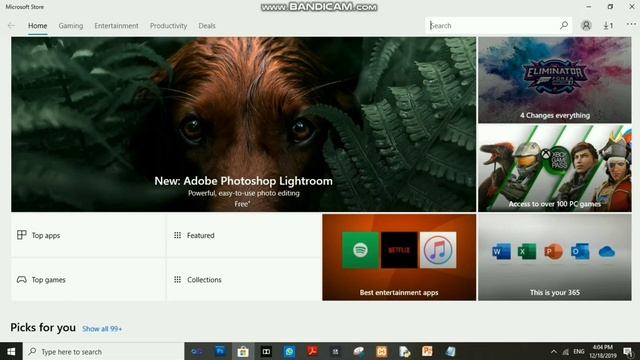640x360 pixels.
Task: Click the taskbar Type here to search box
Action: pyautogui.click(x=104, y=351)
